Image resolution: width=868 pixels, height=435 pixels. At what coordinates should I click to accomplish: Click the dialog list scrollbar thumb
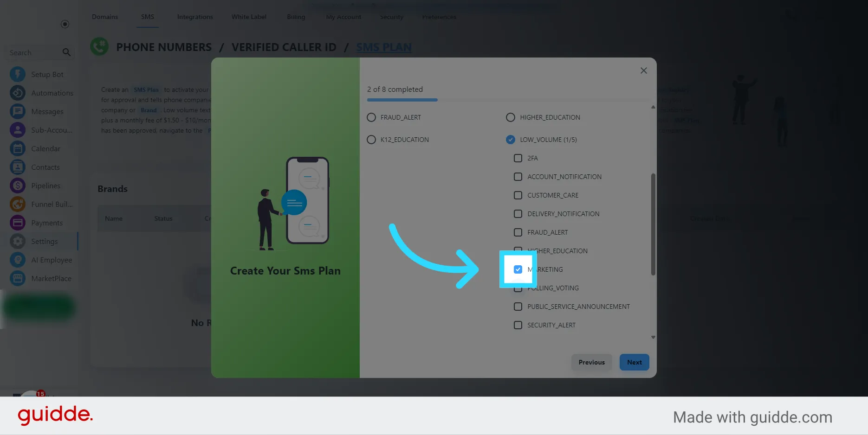[x=653, y=224]
